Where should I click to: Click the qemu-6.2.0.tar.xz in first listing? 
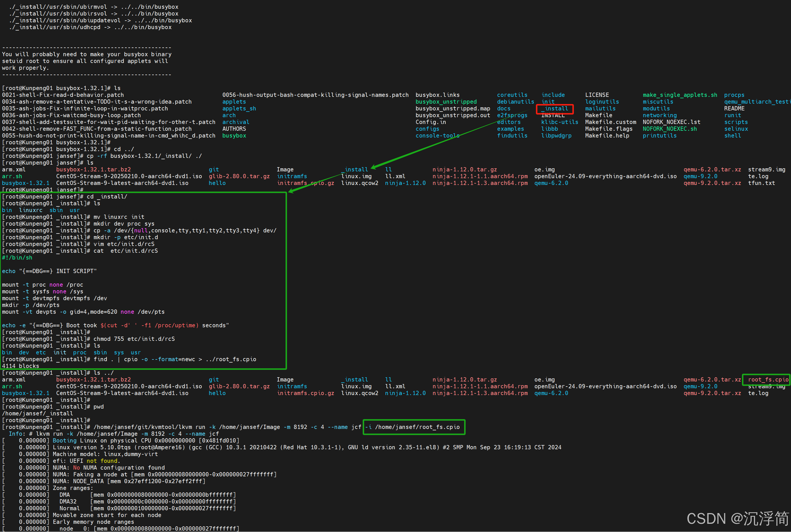[x=712, y=169]
